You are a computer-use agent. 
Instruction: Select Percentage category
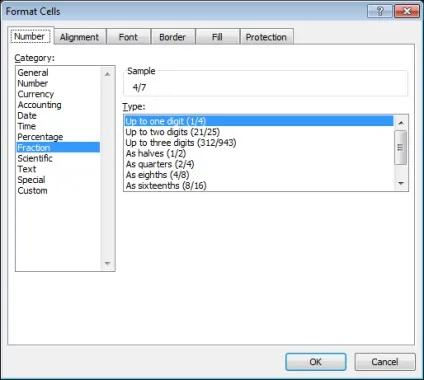pyautogui.click(x=58, y=137)
